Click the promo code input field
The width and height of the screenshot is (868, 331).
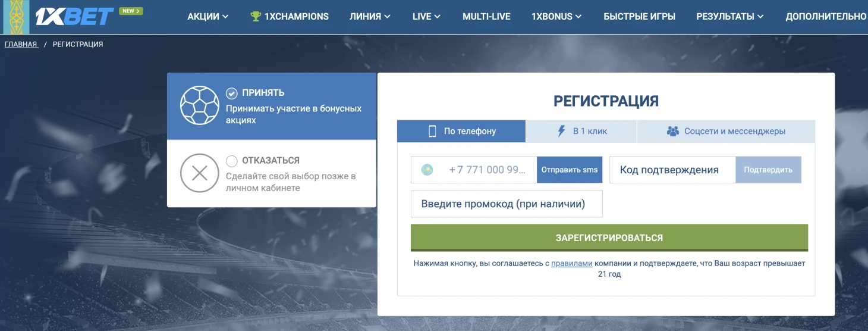click(x=507, y=204)
